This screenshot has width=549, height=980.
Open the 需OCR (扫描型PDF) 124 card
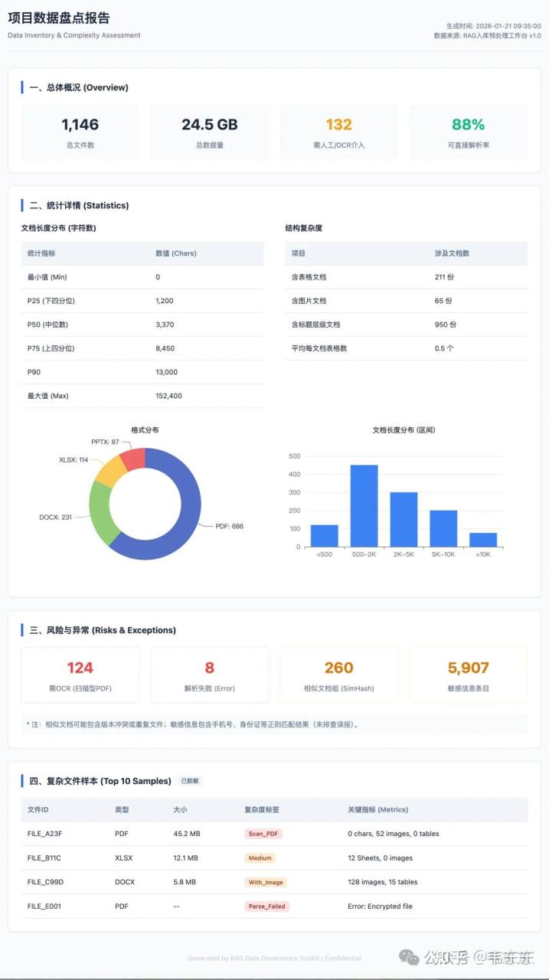[x=80, y=675]
